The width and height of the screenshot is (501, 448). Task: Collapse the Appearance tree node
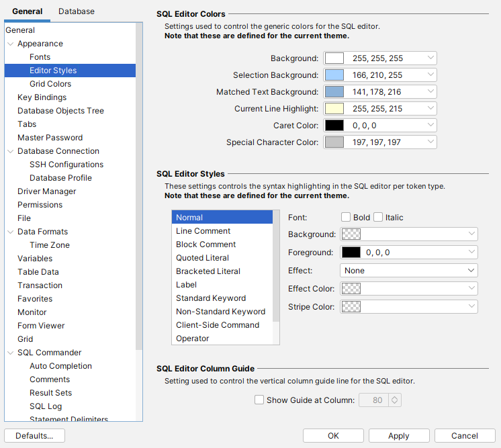[10, 44]
